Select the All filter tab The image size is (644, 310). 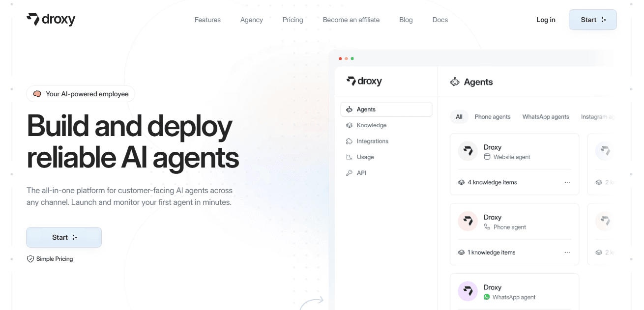[459, 117]
